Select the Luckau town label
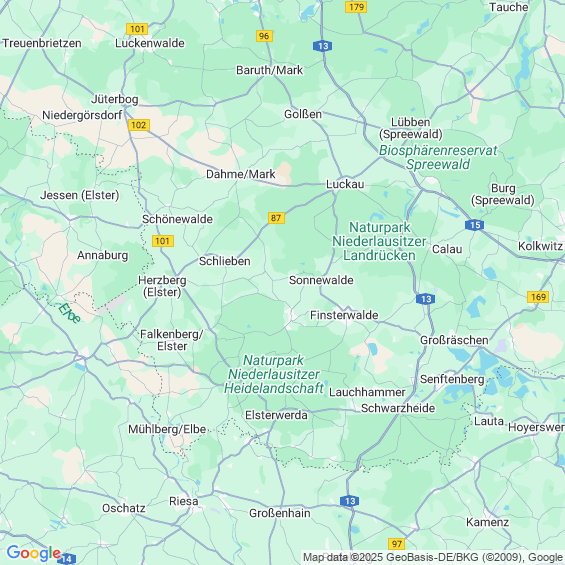Screen dimensions: 565x565 pyautogui.click(x=345, y=184)
